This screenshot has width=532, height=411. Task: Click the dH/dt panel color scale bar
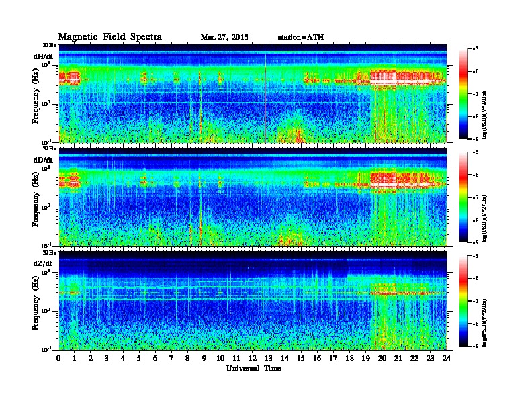463,94
